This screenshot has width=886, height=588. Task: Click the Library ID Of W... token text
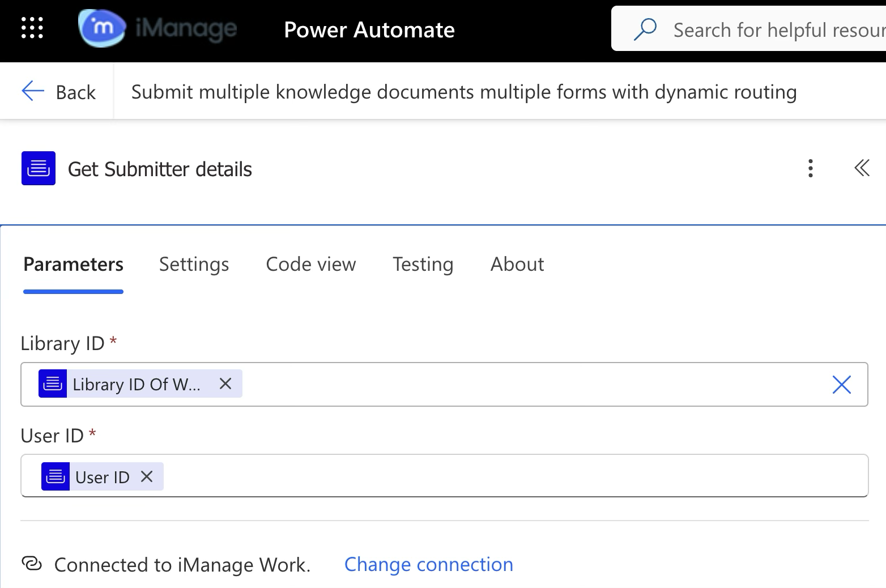point(137,384)
